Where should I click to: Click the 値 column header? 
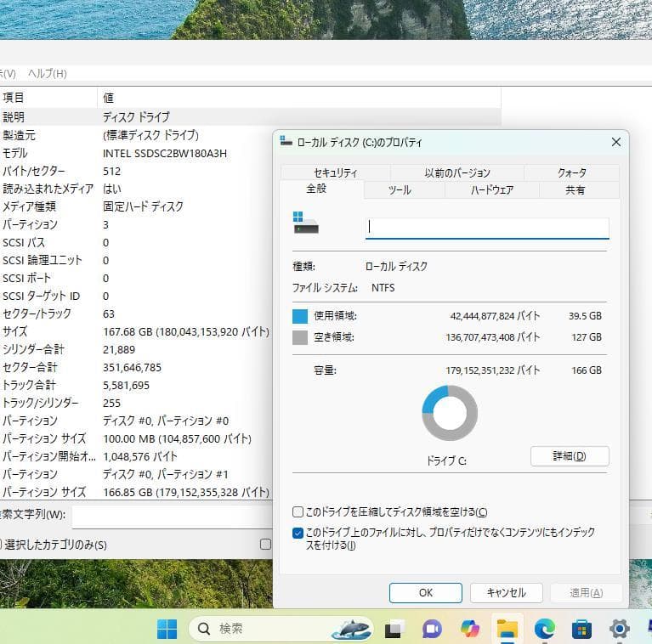[x=299, y=98]
